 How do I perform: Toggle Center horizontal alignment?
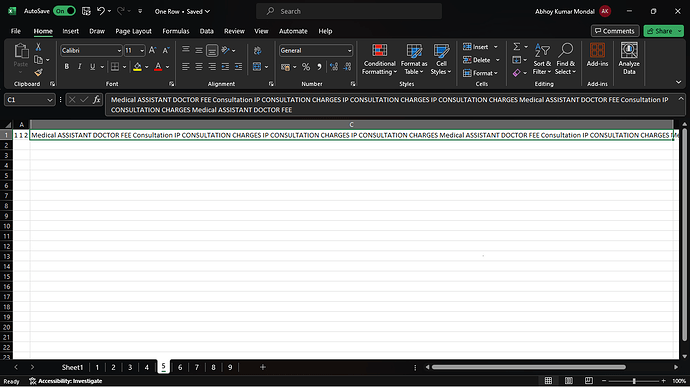click(x=199, y=67)
